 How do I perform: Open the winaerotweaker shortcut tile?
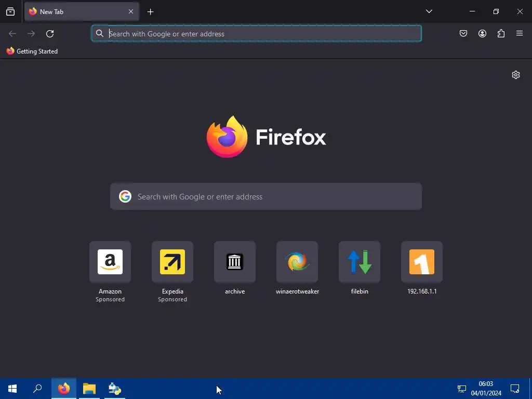[297, 262]
